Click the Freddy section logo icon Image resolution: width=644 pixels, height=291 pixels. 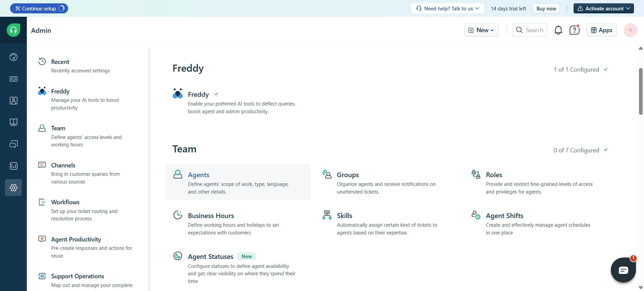click(177, 93)
